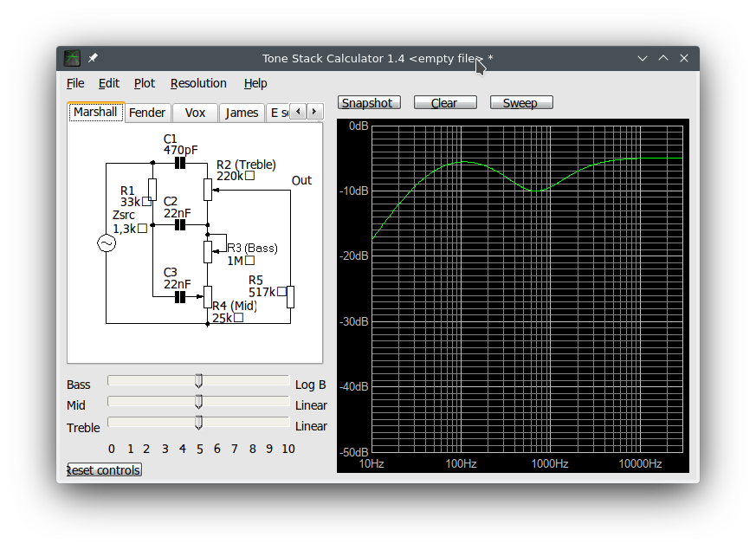Click the R4 Mid potentiometer symbol
The height and width of the screenshot is (550, 756).
click(x=208, y=297)
